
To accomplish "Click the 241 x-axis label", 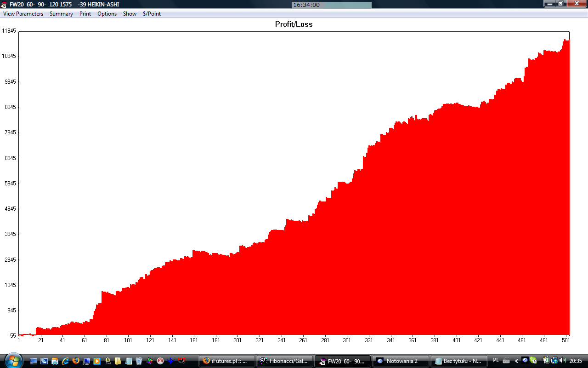I will (281, 340).
